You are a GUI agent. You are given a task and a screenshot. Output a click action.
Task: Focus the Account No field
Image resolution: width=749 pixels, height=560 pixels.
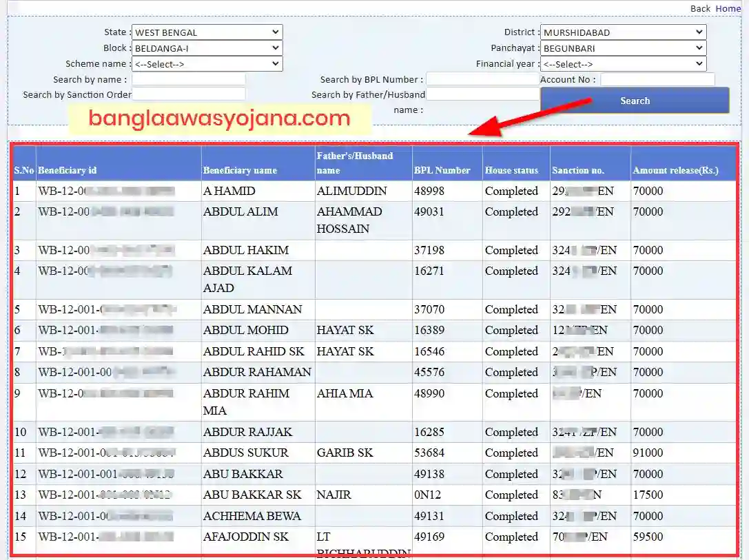tap(657, 79)
